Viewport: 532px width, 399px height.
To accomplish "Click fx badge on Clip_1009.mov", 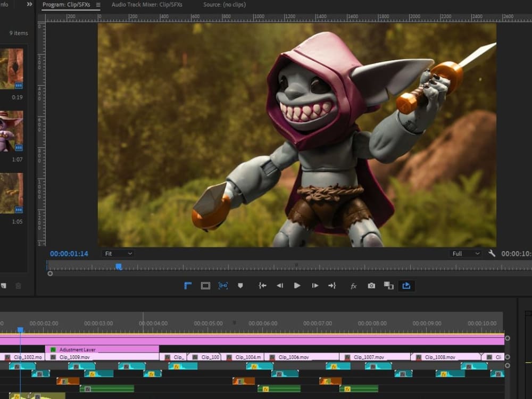I will tap(53, 358).
